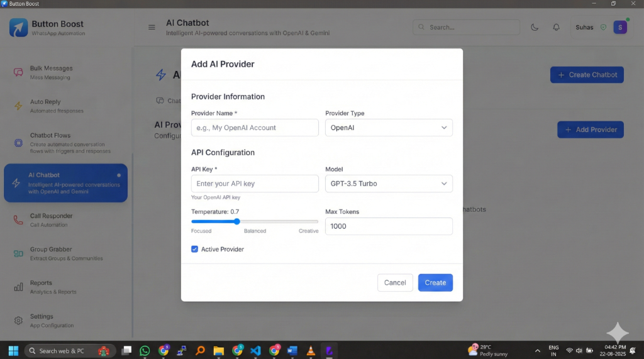Screen dimensions: 644x359
Task: Select AI Chatbot in the sidebar
Action: click(x=65, y=183)
